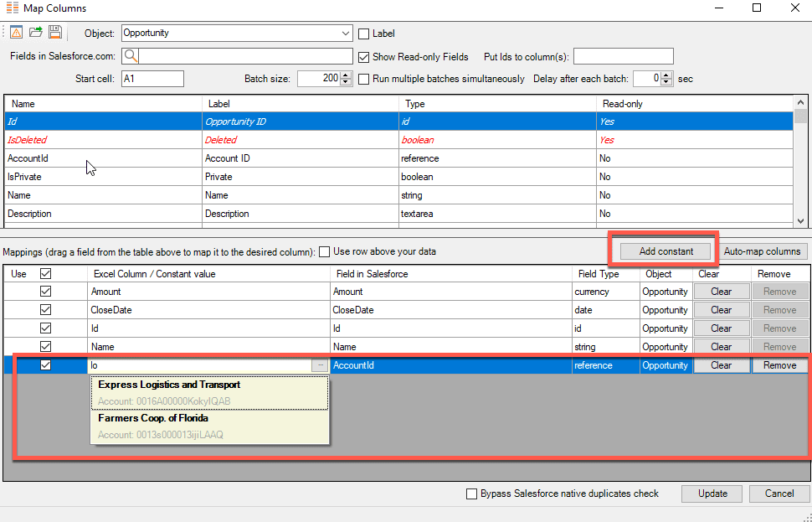The width and height of the screenshot is (812, 522).
Task: Click the ellipsis button next to the constant value
Action: pyautogui.click(x=320, y=365)
